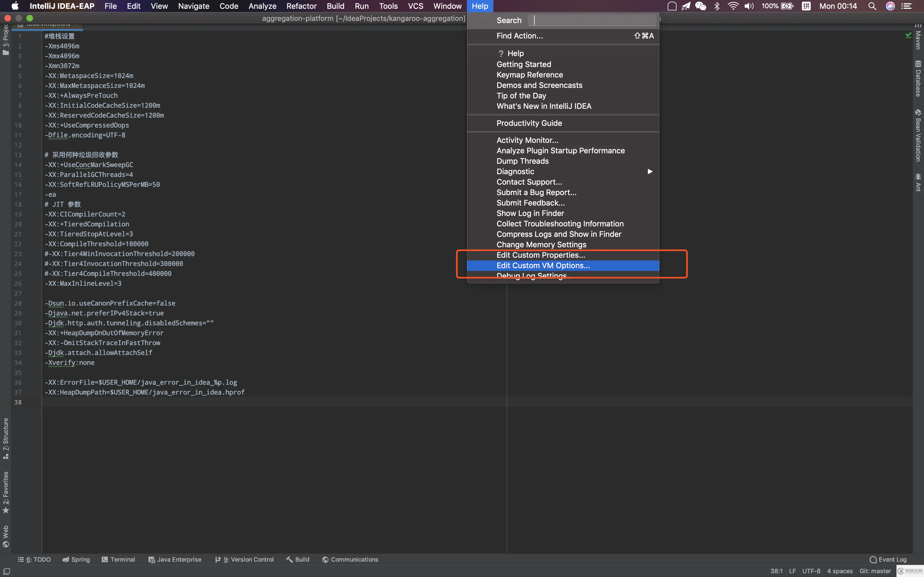Screen dimensions: 924x577
Task: Toggle tool window bars via bottom-left icon
Action: [x=7, y=571]
